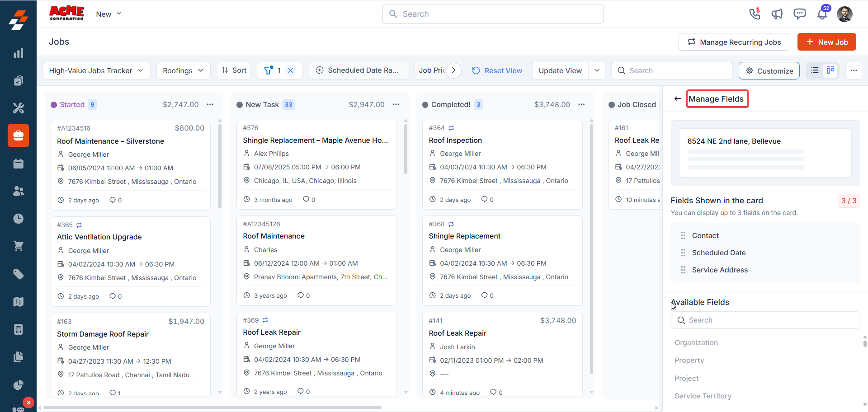The width and height of the screenshot is (868, 412).
Task: Open the documents sidebar icon
Action: click(x=18, y=357)
